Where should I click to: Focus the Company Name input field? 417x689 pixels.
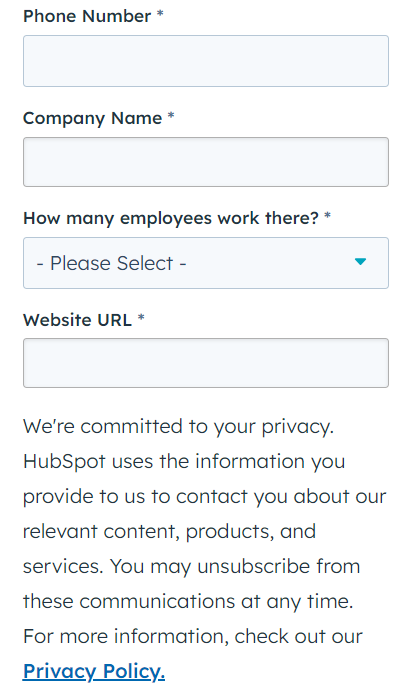(x=206, y=162)
